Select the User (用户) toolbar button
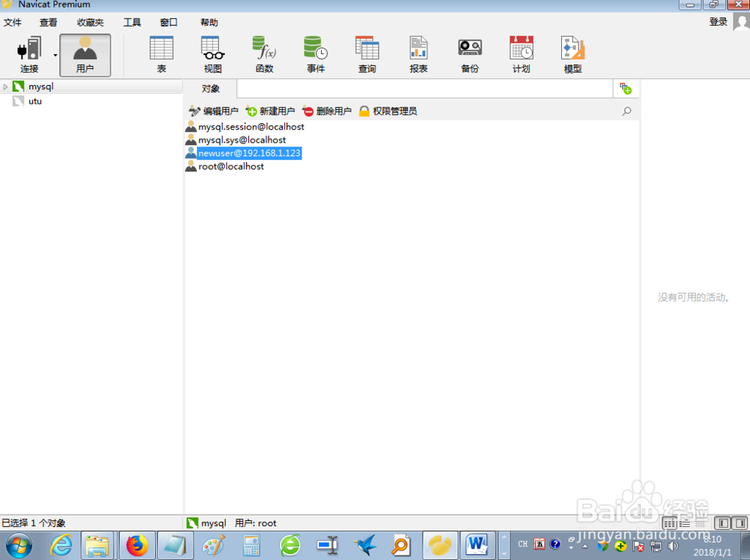Screen dimensions: 750x560 click(85, 55)
